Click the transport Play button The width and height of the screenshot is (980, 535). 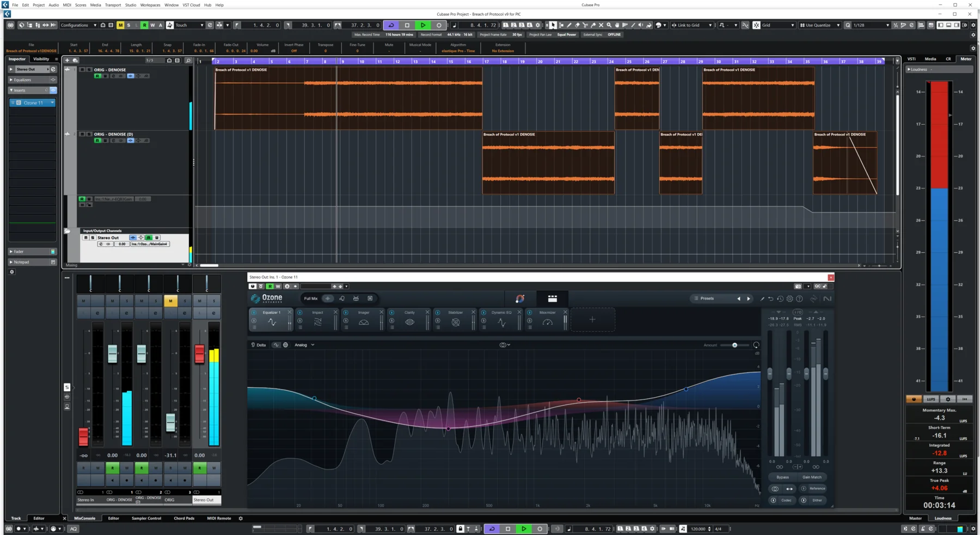(423, 25)
